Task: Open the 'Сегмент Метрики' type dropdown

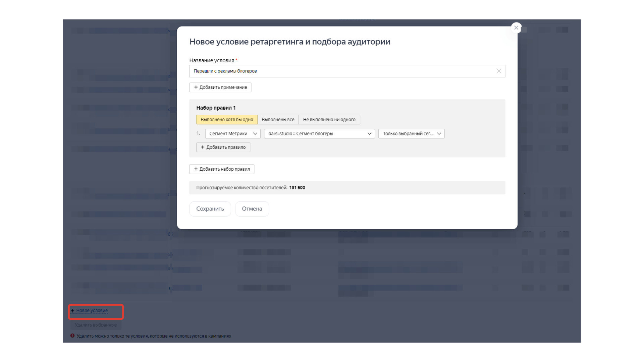Action: (x=232, y=134)
